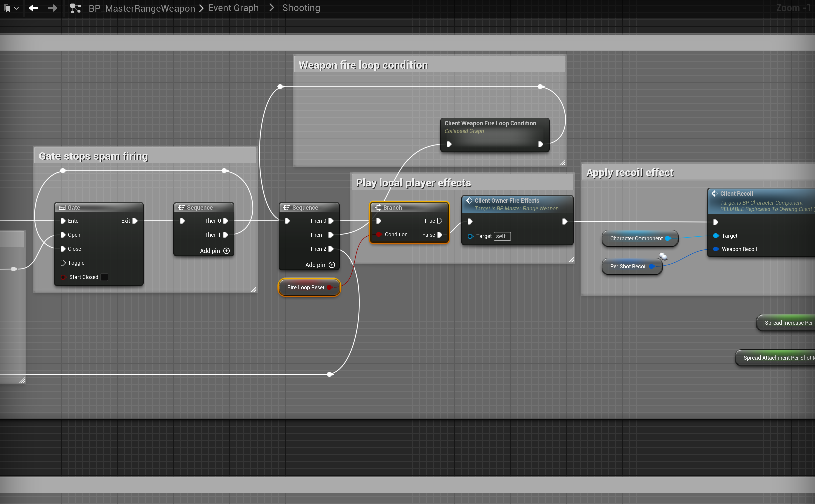The height and width of the screenshot is (504, 815).
Task: Go to BP_MasterRangeWeapon breadcrumb
Action: click(x=142, y=8)
